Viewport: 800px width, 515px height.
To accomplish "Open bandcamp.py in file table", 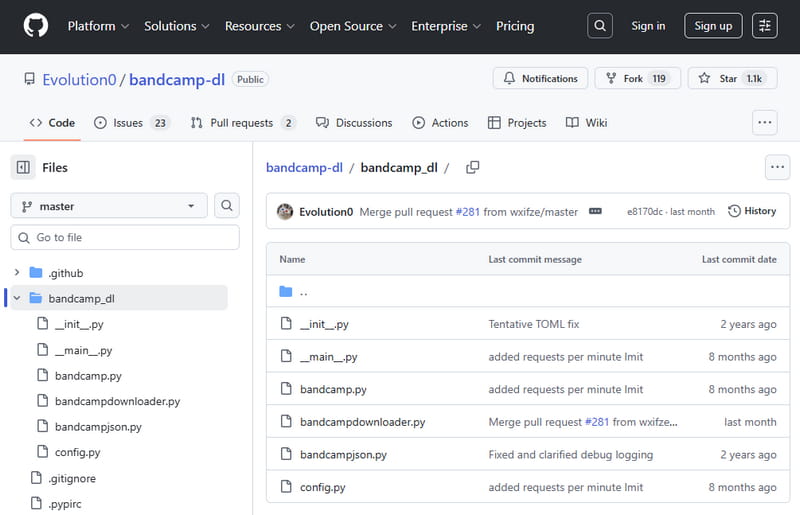I will pos(333,389).
